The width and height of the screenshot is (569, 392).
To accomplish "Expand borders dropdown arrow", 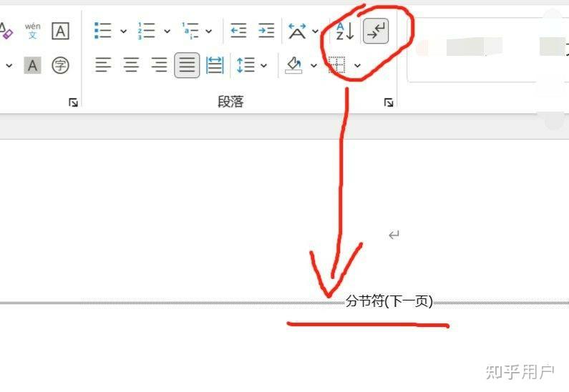I will (357, 66).
